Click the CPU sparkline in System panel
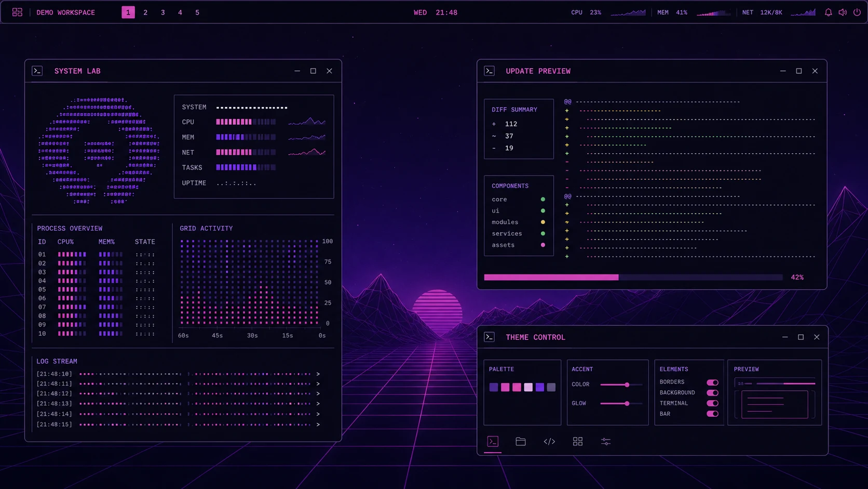 tap(307, 122)
